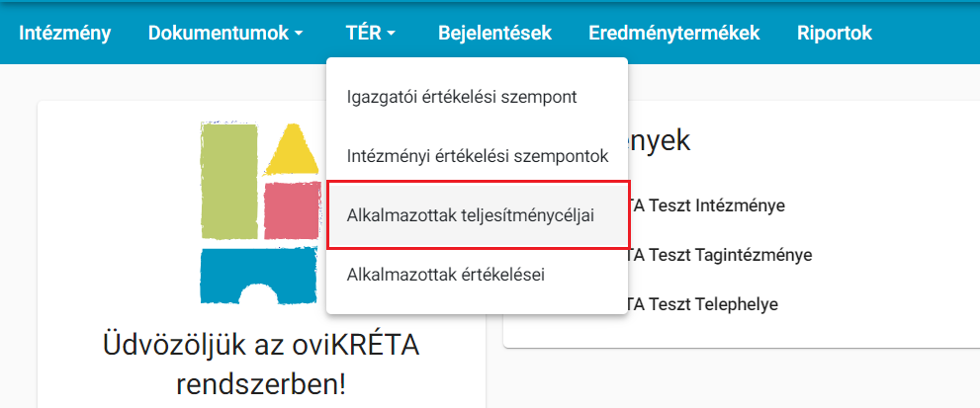Viewport: 980px width, 408px height.
Task: Go to the Bejelentések page
Action: tap(494, 33)
